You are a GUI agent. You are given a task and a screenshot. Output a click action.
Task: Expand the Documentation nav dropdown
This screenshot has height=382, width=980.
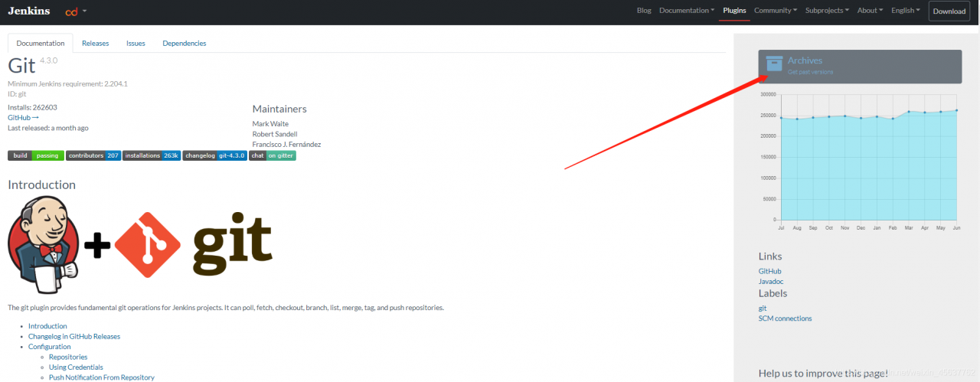687,11
